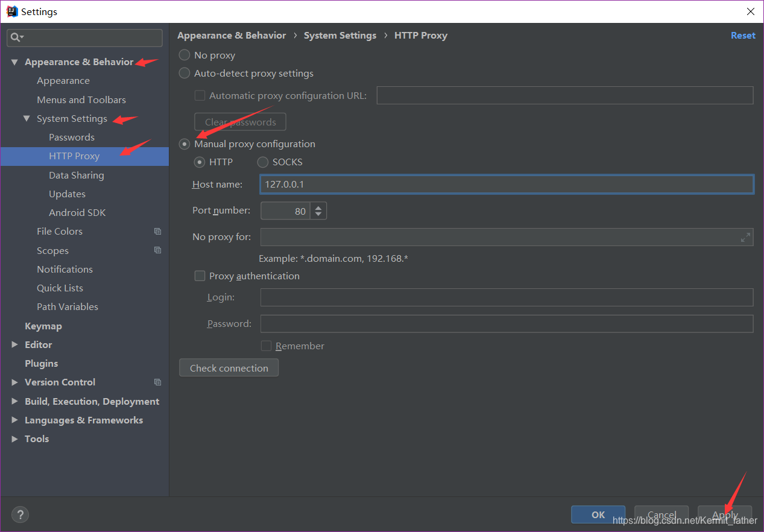Image resolution: width=764 pixels, height=532 pixels.
Task: Open Menus and Toolbars settings
Action: pyautogui.click(x=81, y=100)
